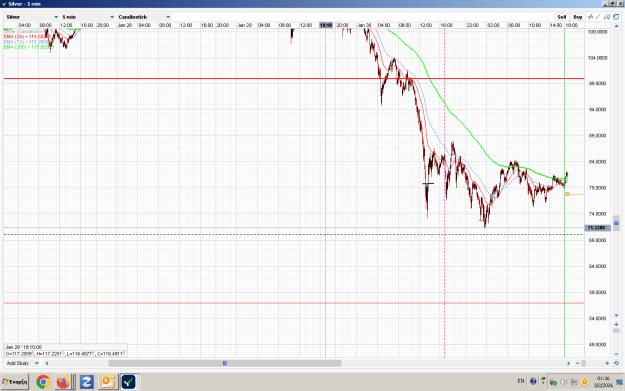Click the black dashed horizontal line near 70

(x=294, y=234)
